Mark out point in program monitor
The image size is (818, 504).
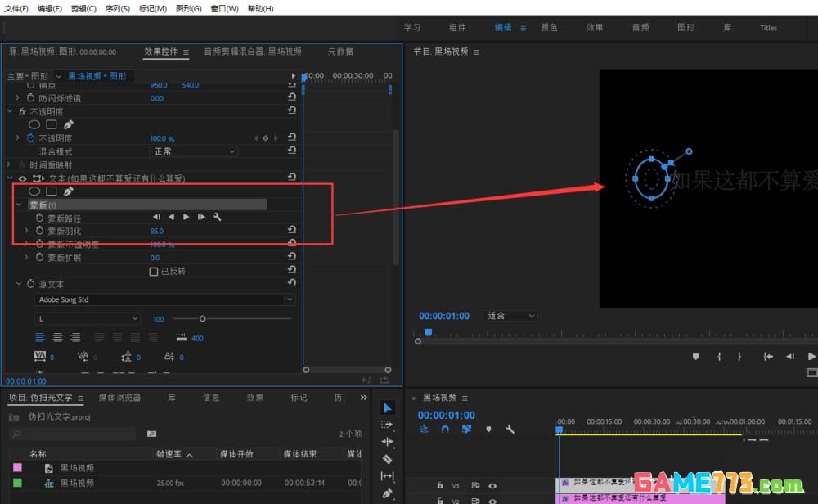click(739, 357)
